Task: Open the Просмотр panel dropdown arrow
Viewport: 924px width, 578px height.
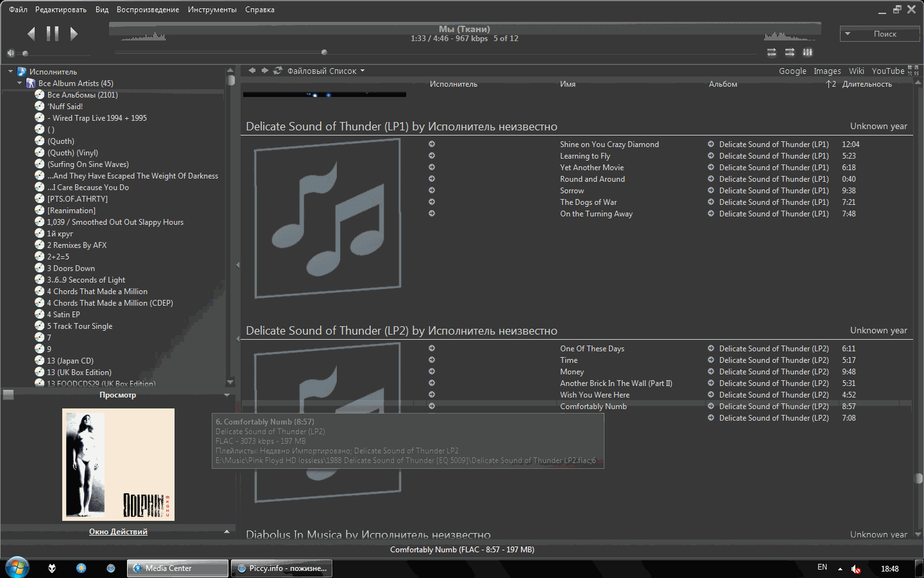Action: coord(227,395)
